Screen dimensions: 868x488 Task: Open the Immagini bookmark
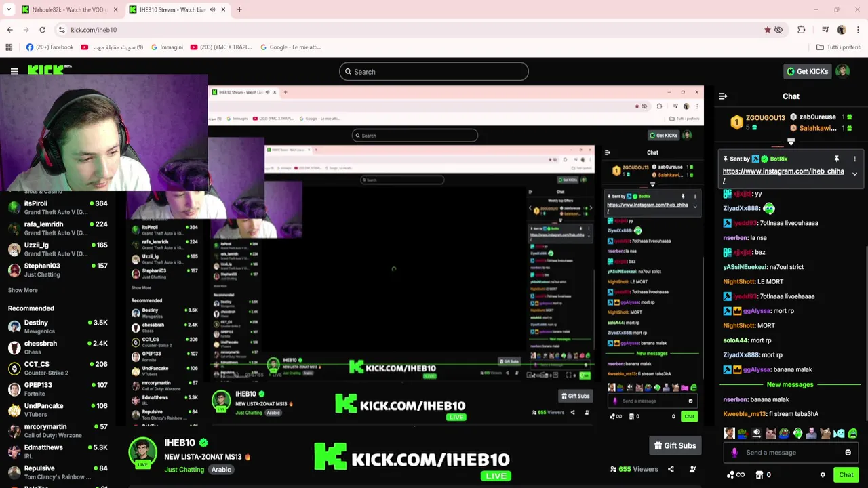pyautogui.click(x=167, y=47)
